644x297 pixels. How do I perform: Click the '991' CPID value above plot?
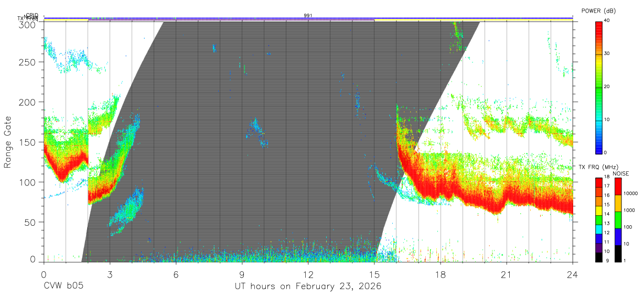coord(308,16)
